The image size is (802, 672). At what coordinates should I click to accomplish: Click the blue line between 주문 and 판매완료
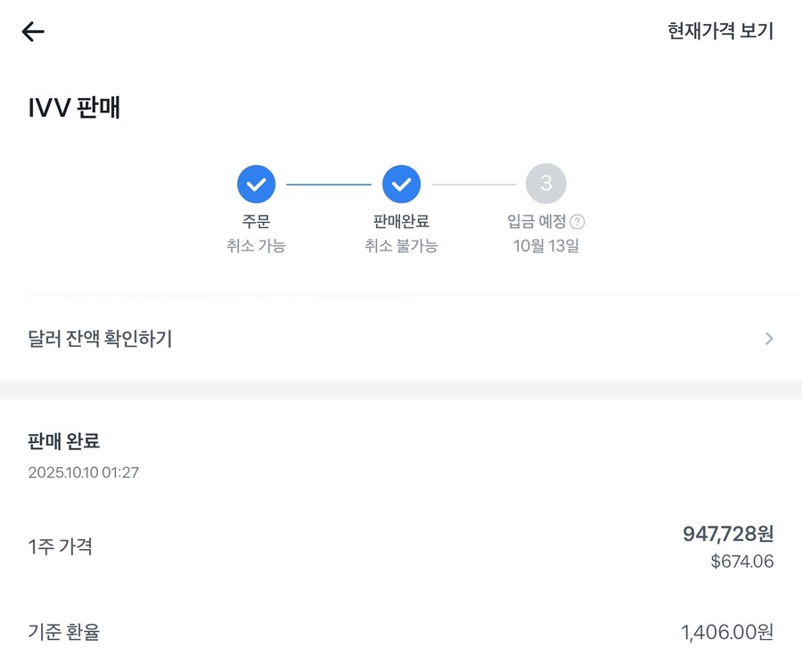coord(328,184)
